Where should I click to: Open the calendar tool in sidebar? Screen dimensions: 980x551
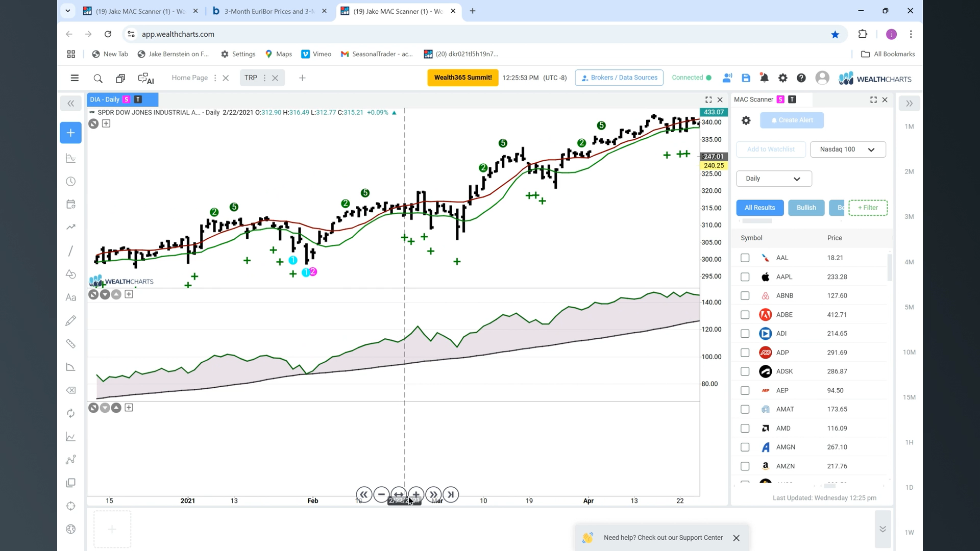pos(71,204)
